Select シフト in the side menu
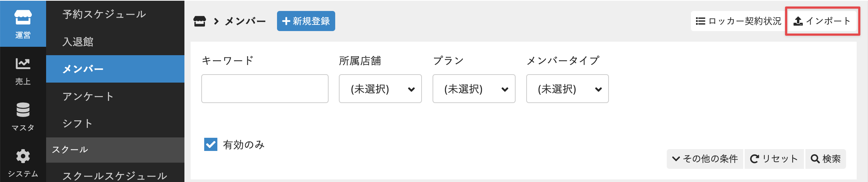The image size is (868, 182). click(77, 124)
